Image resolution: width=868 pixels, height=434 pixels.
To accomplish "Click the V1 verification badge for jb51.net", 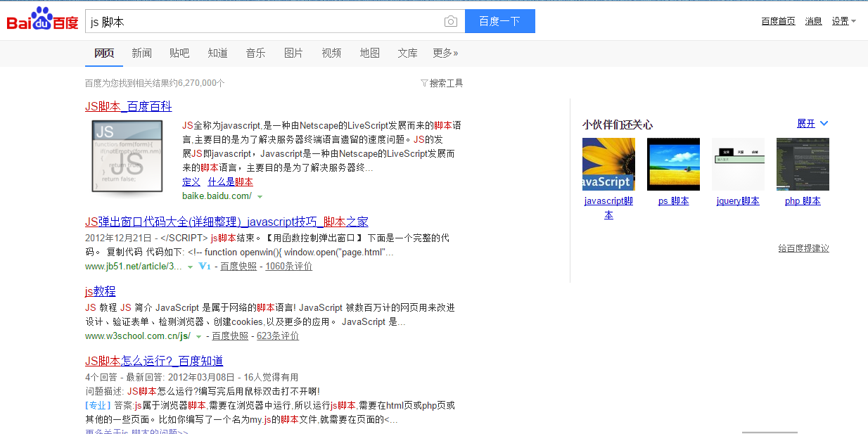I will (205, 267).
